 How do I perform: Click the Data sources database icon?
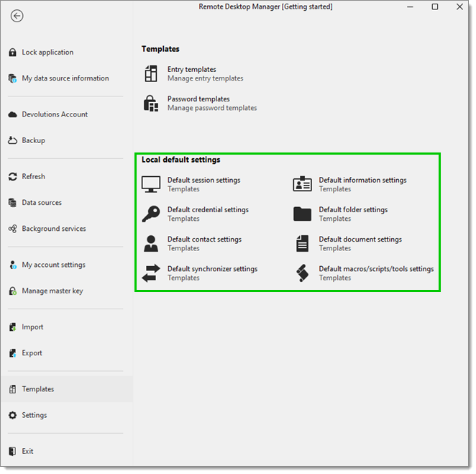click(x=12, y=203)
